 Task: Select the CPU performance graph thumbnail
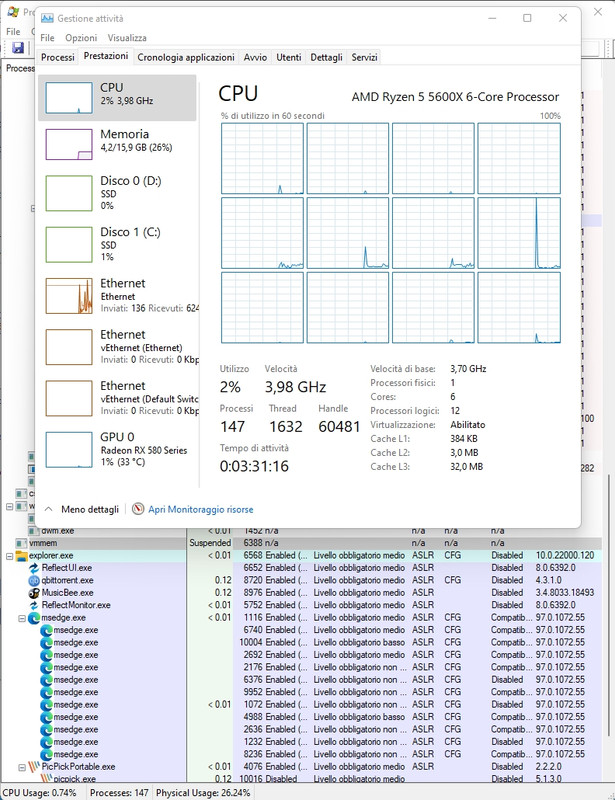(69, 98)
